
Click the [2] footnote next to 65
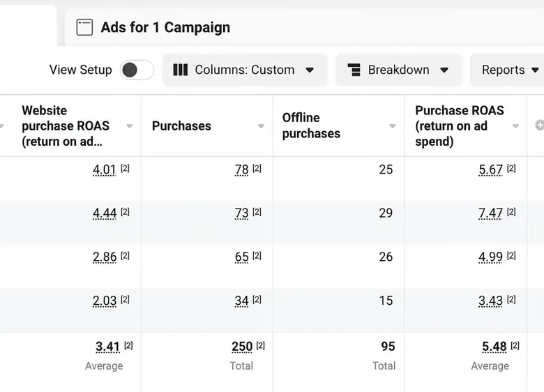[x=257, y=256]
